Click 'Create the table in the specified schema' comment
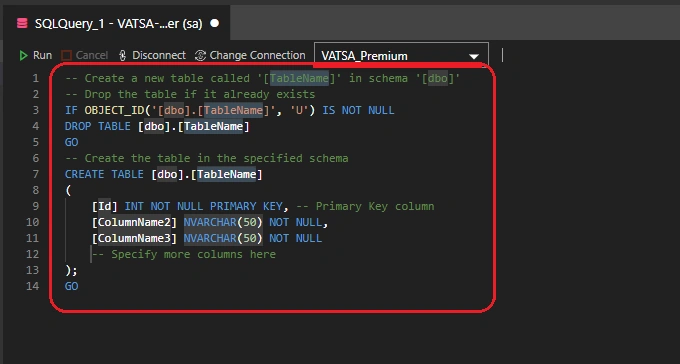The image size is (680, 364). (216, 158)
